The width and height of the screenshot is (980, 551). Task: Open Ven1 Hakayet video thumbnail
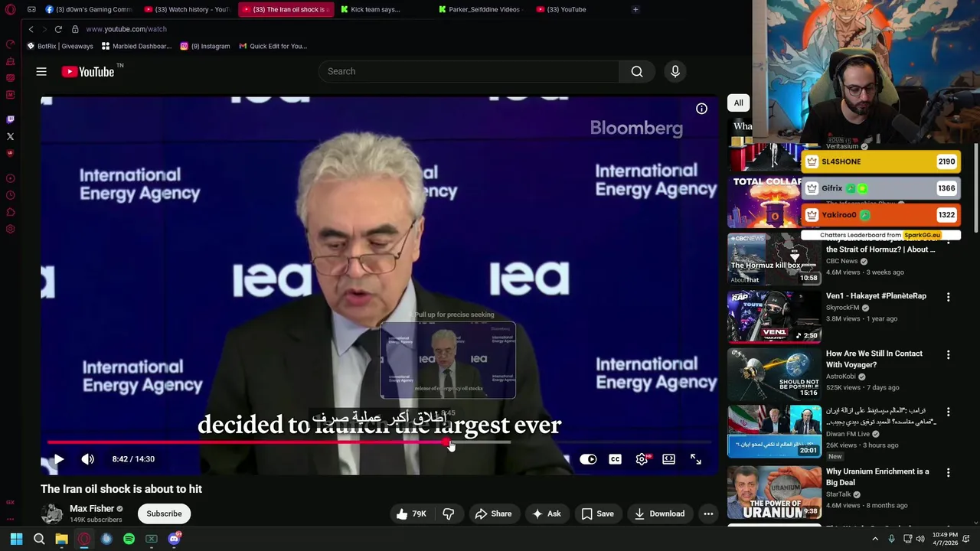[x=774, y=316]
